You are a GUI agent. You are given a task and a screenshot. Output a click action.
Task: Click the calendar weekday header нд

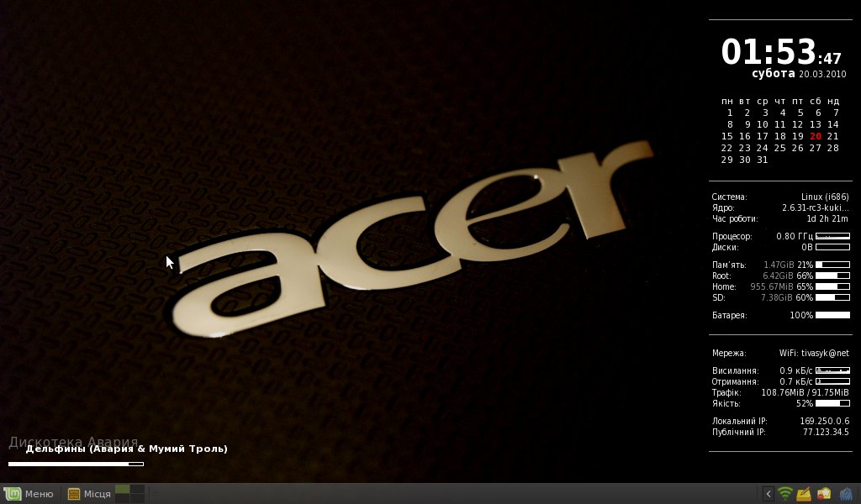pyautogui.click(x=833, y=101)
